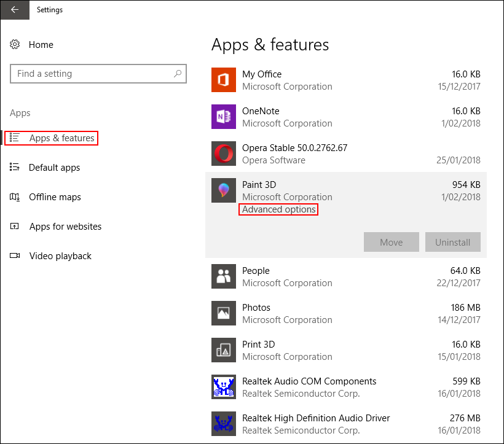Click the Move button for Paint 3D
Image resolution: width=504 pixels, height=444 pixels.
point(391,242)
